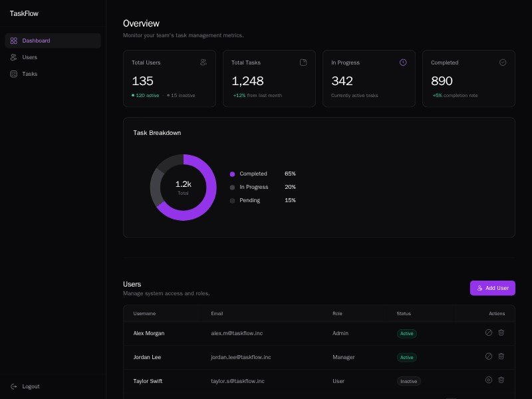Viewport: 532px width, 399px height.
Task: Click the purple clock icon in In Progress card
Action: tap(403, 63)
